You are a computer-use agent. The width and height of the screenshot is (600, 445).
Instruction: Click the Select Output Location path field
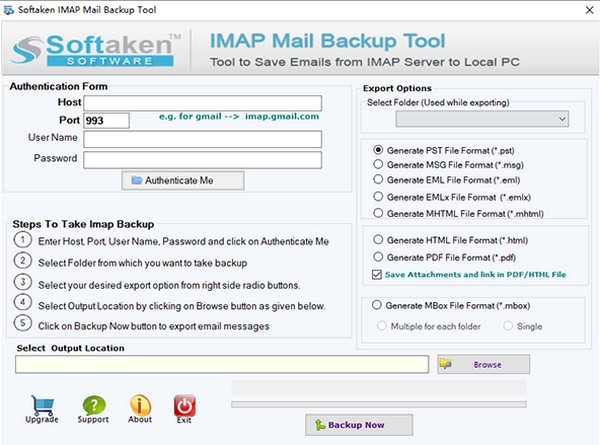222,364
